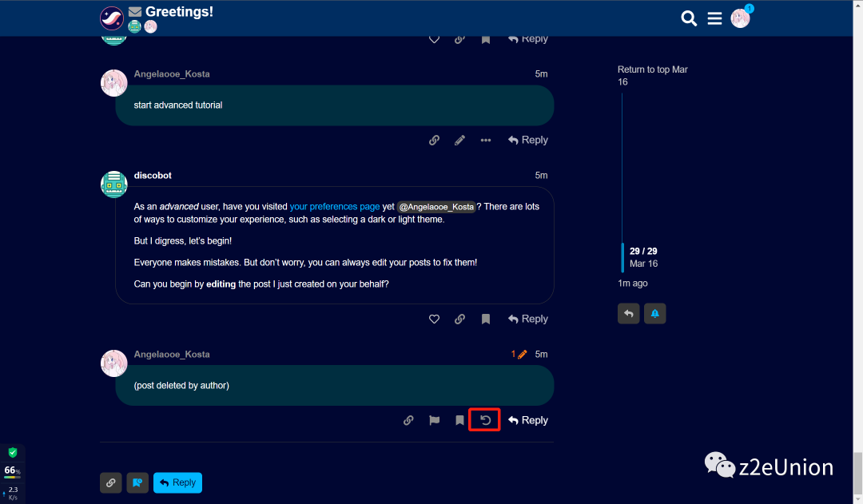Toggle the bookmark on the deleted post
Image resolution: width=863 pixels, height=504 pixels.
coord(459,420)
